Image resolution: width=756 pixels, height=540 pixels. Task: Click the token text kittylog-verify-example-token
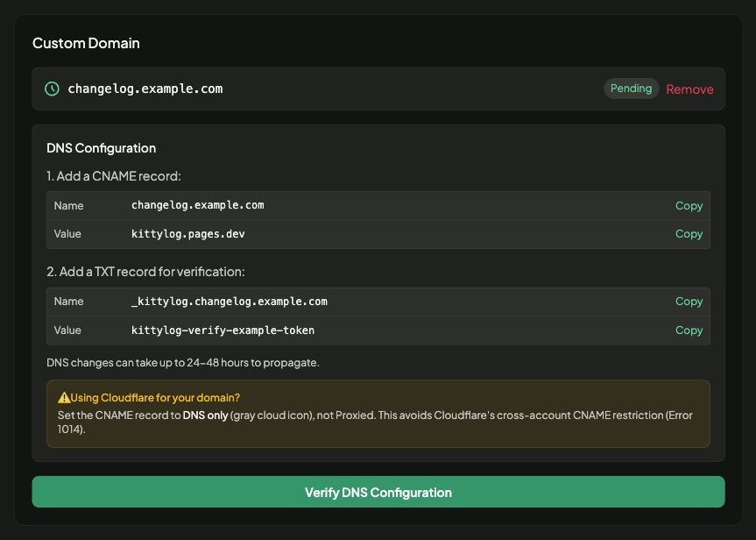coord(223,330)
